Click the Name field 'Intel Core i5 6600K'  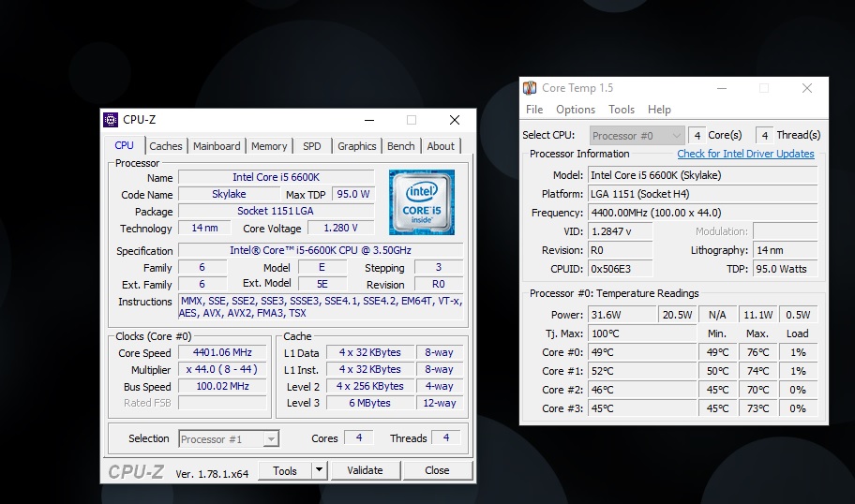pos(277,177)
